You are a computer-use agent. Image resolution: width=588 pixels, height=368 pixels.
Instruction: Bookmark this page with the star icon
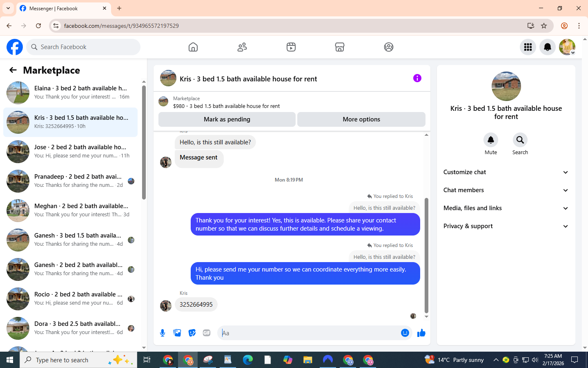point(544,26)
